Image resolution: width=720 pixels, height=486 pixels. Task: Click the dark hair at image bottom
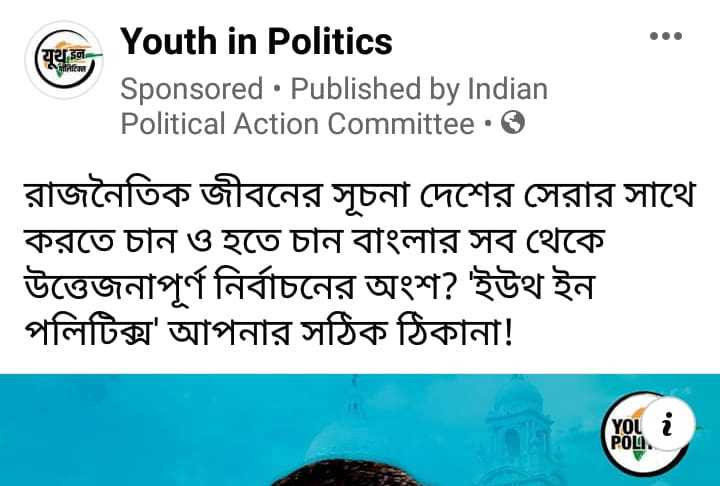click(x=341, y=473)
